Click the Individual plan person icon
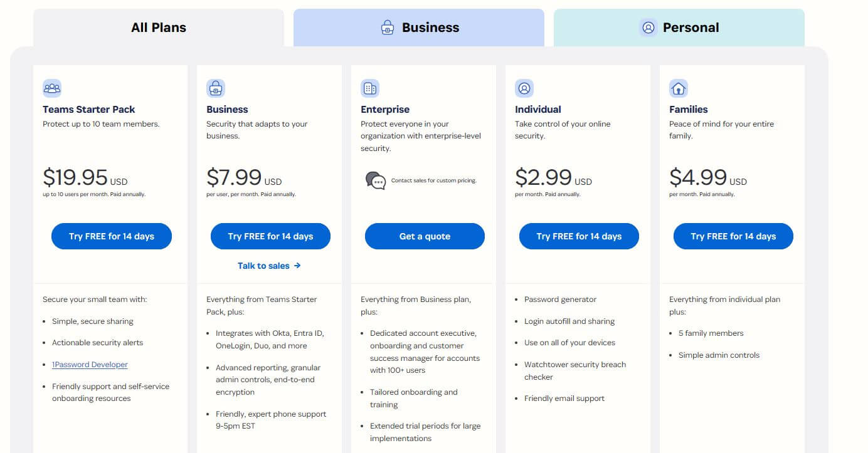 (524, 88)
